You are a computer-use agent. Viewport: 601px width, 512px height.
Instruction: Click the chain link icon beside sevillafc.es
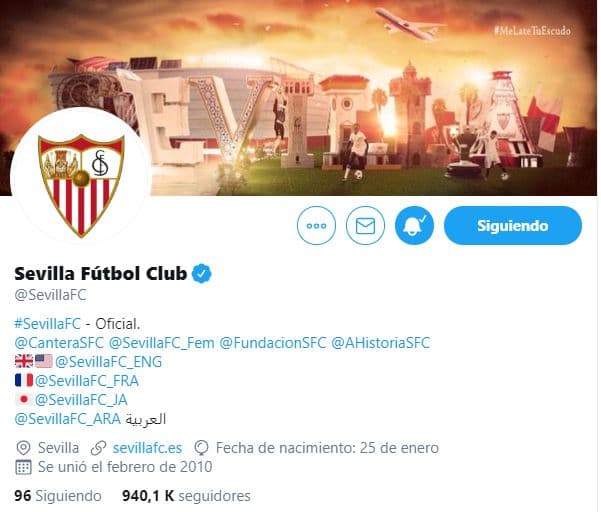[x=99, y=448]
